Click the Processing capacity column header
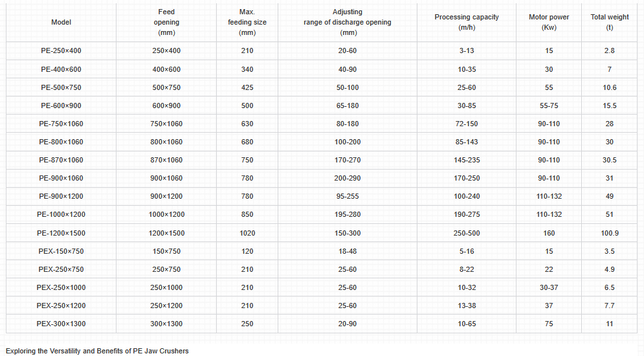Screen dimensions: 644x356 [467, 23]
